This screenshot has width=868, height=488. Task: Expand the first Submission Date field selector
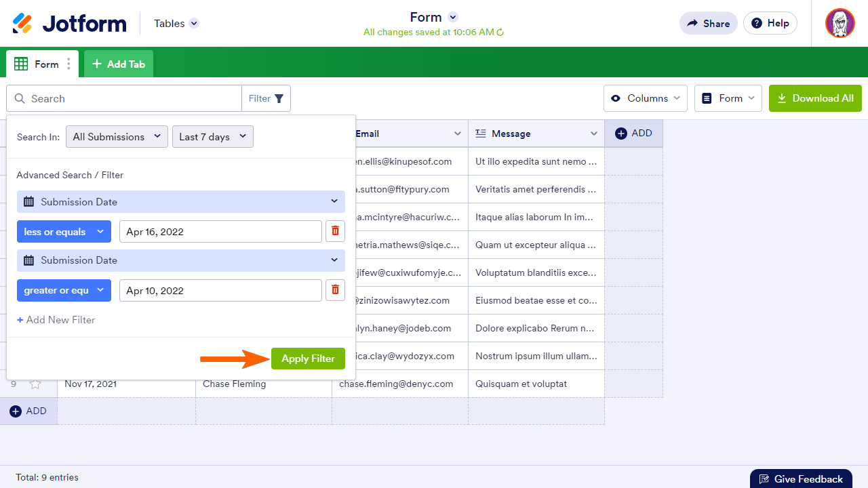pyautogui.click(x=180, y=202)
